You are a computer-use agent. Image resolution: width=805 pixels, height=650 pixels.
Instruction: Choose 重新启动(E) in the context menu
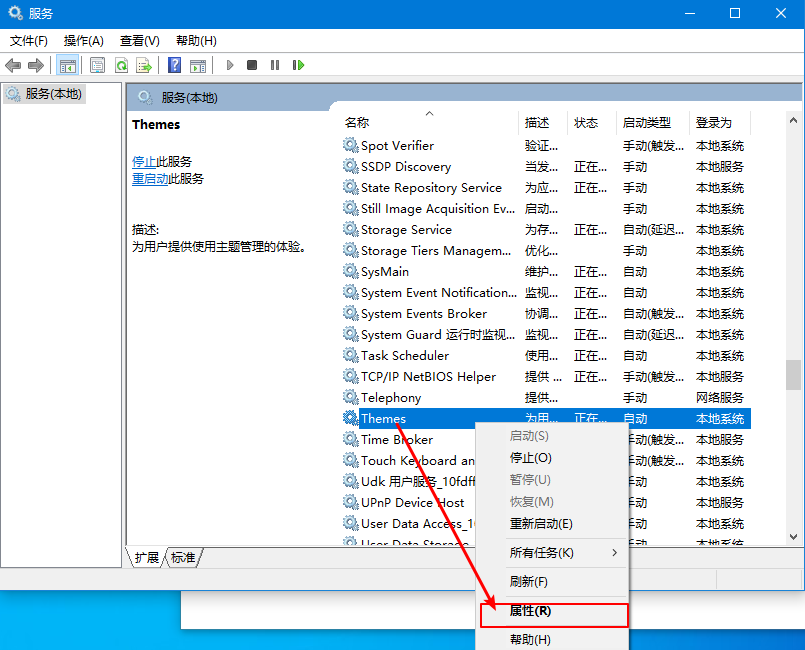click(x=552, y=524)
